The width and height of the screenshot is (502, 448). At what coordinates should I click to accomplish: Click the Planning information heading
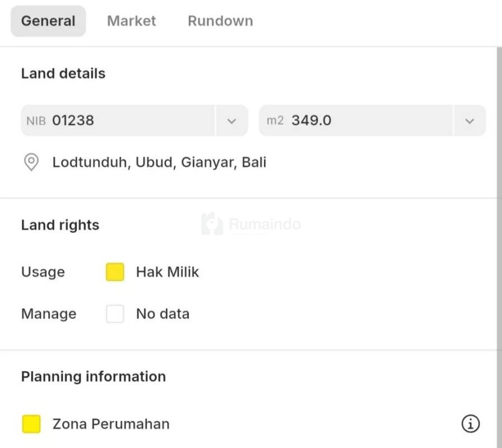[93, 376]
